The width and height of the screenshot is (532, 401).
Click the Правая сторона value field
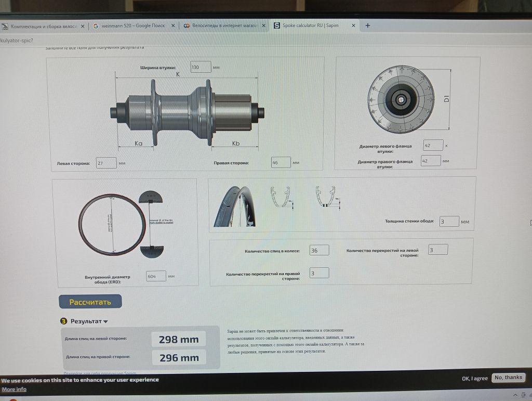tap(281, 163)
